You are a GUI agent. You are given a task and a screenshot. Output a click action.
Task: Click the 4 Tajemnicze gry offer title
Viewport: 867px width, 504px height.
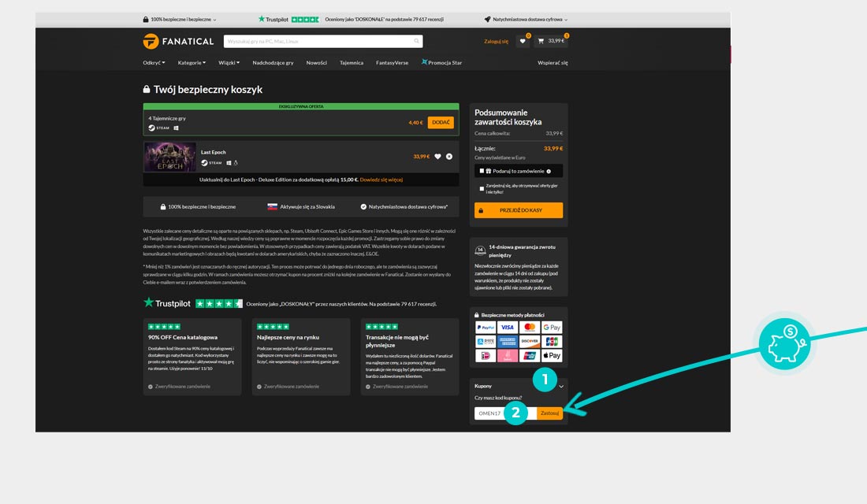(167, 118)
